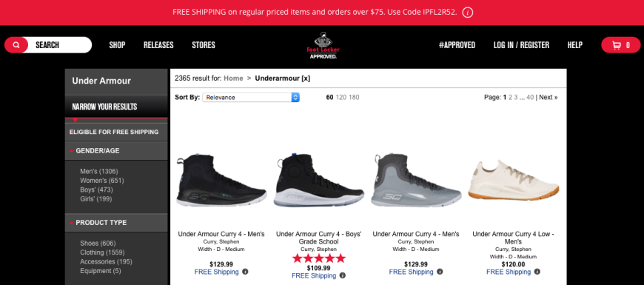Open the Curry 4 Low cream shoe thumbnail
The width and height of the screenshot is (644, 285).
514,181
